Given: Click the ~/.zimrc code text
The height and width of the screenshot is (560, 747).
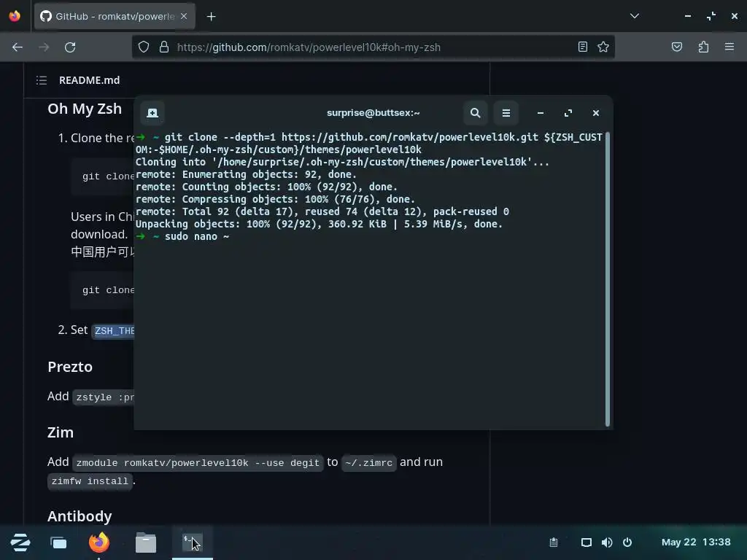Looking at the screenshot, I should tap(368, 463).
